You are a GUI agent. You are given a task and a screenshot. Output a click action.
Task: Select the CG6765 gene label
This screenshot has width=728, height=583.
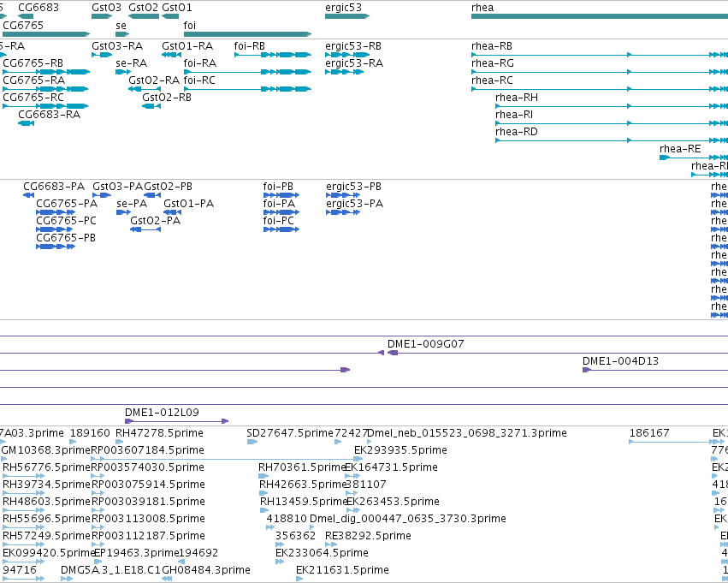coord(23,26)
